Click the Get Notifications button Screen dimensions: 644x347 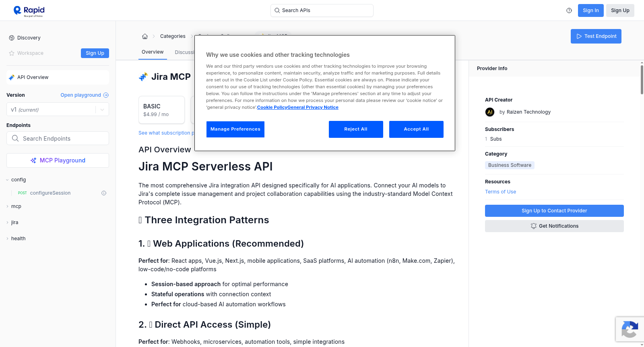(x=554, y=226)
